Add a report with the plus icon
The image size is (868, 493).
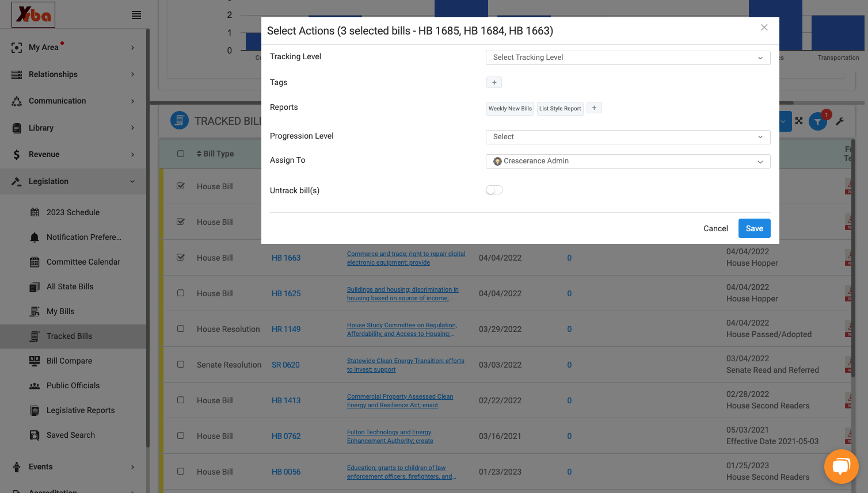tap(594, 108)
